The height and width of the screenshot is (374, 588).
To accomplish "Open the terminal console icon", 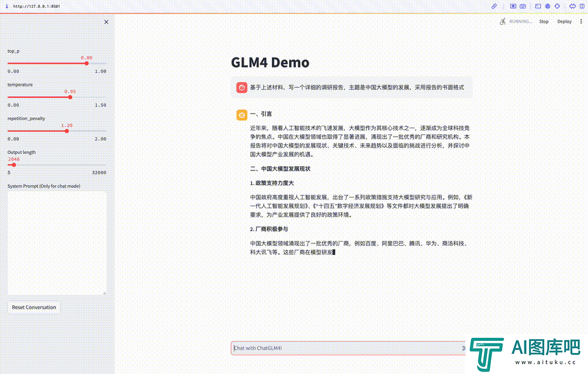I will click(538, 6).
